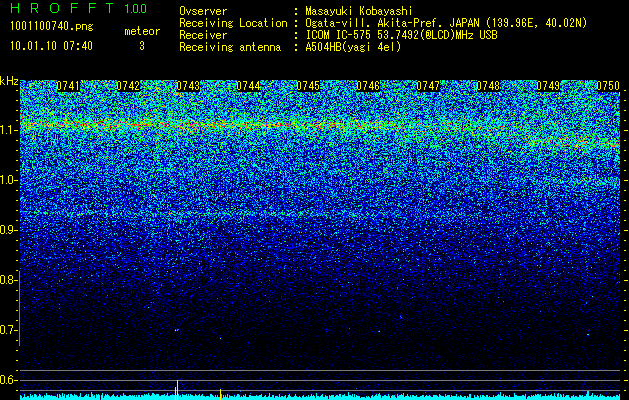Click the meteor label
This screenshot has width=629, height=400.
(142, 31)
